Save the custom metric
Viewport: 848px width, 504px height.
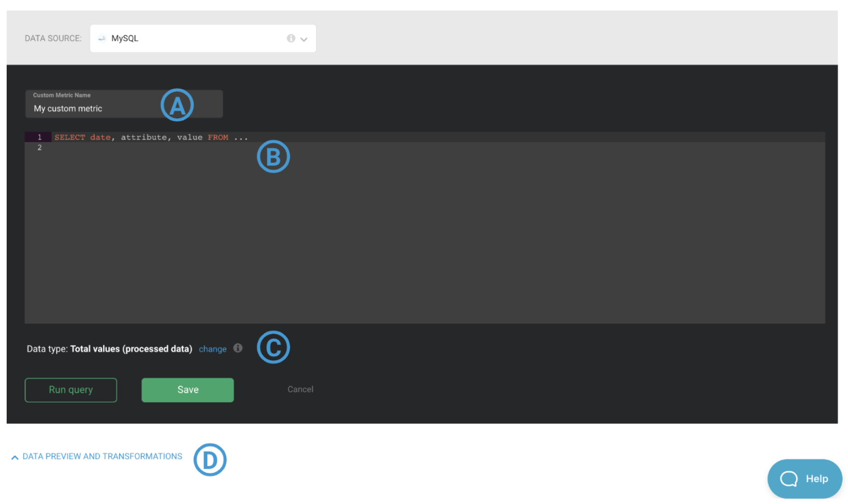[x=188, y=390]
